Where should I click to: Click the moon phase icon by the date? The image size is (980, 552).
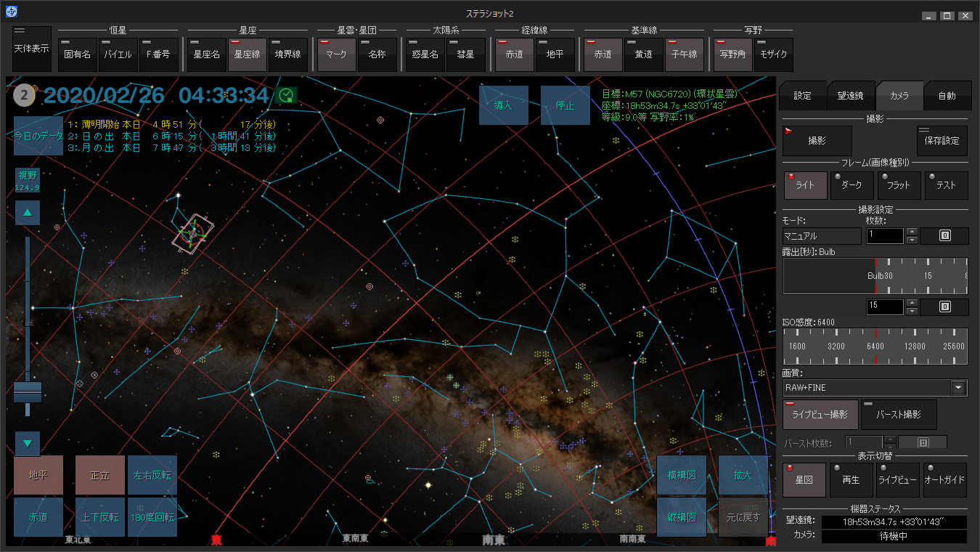tap(25, 95)
